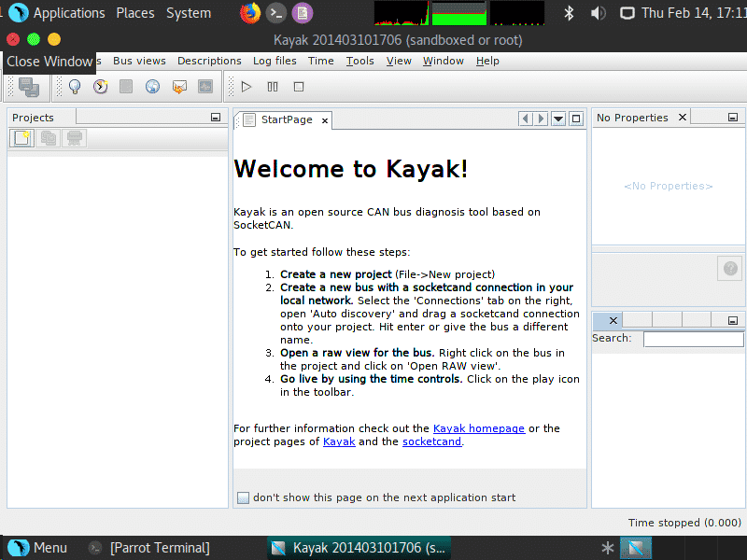Open Firefox from the top panel

249,13
